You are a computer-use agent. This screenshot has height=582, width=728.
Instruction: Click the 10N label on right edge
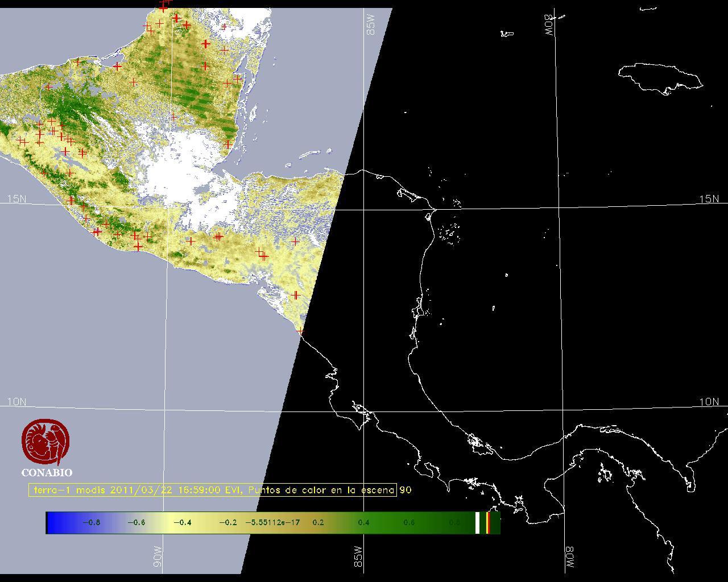pos(709,402)
